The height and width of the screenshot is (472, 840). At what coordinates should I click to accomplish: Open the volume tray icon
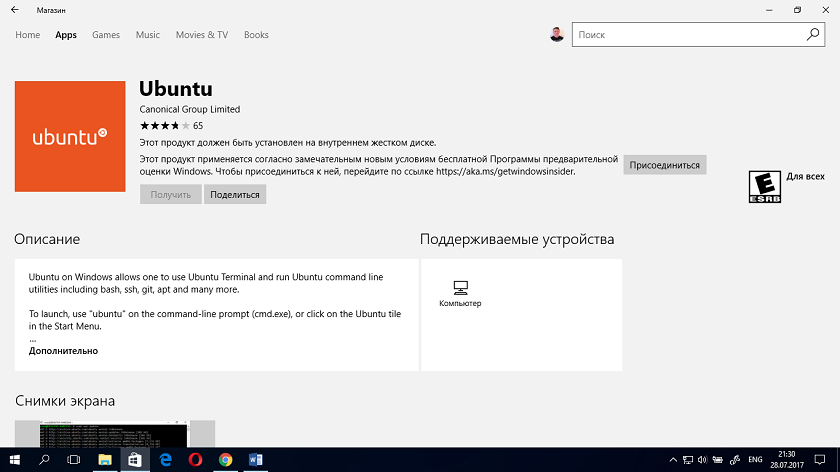tap(702, 460)
